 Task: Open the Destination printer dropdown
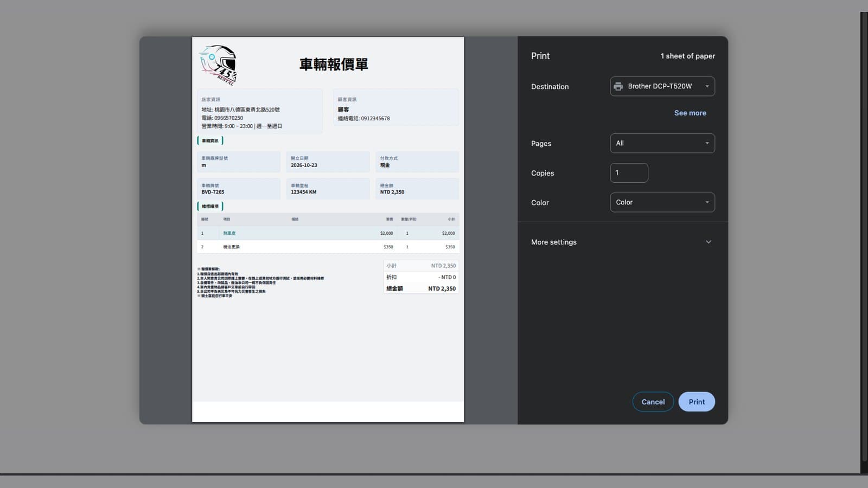click(x=662, y=86)
